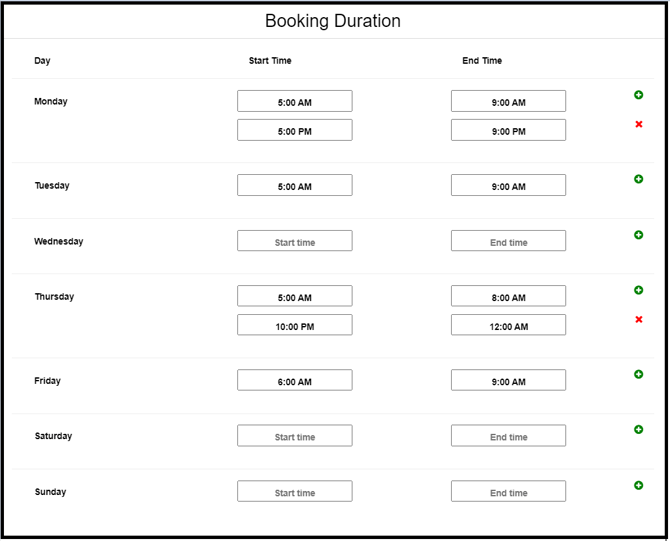Screen dimensions: 670x541
Task: Add another time slot for Monday
Action: (638, 95)
